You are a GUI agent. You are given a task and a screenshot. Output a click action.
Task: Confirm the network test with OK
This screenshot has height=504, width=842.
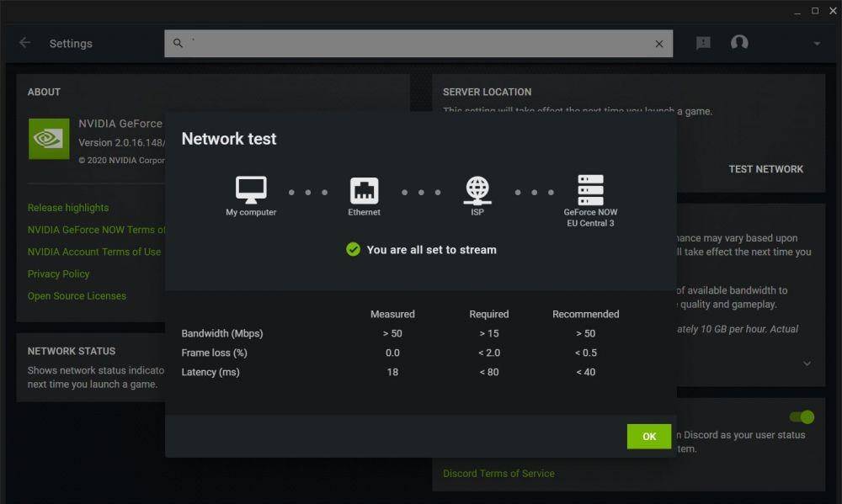(x=648, y=437)
